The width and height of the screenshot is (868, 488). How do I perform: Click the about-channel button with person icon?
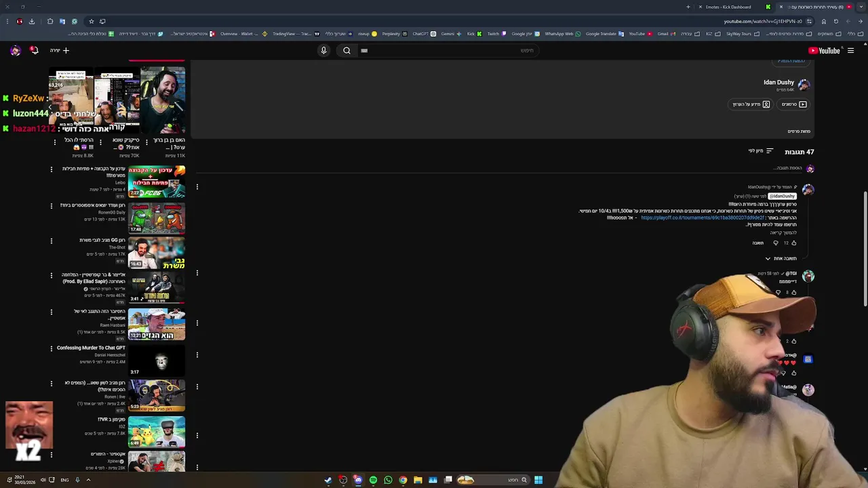coord(751,104)
